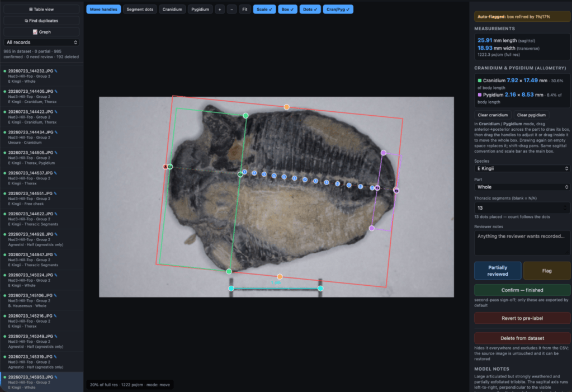This screenshot has height=392, width=572.
Task: Switch to Segment dots mode
Action: [140, 10]
